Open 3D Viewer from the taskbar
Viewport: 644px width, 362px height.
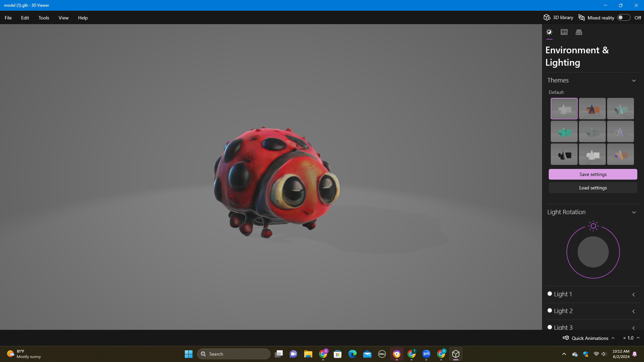coord(456,354)
